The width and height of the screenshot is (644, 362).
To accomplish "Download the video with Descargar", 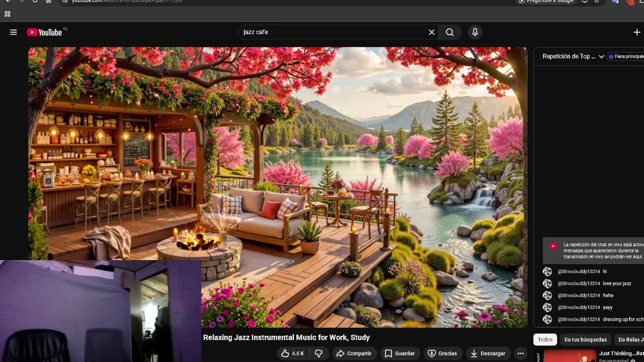I will (488, 353).
